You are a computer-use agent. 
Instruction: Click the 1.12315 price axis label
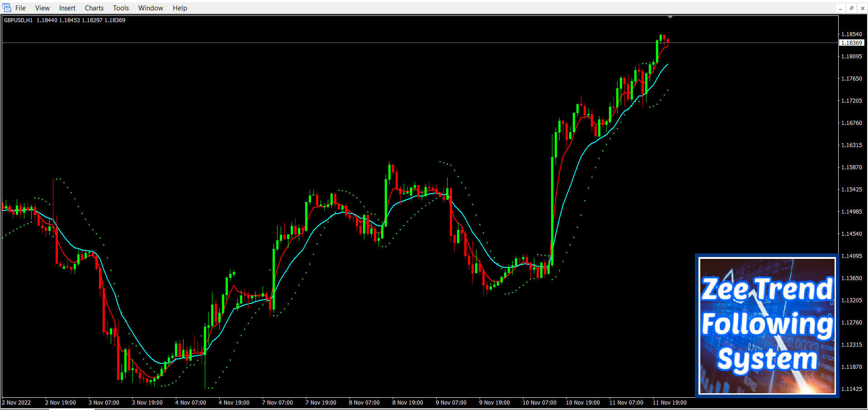point(851,345)
